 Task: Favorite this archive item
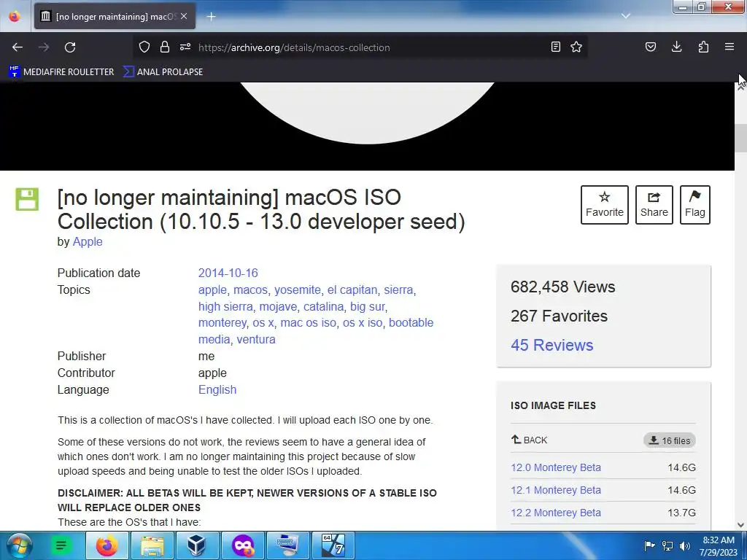coord(604,205)
